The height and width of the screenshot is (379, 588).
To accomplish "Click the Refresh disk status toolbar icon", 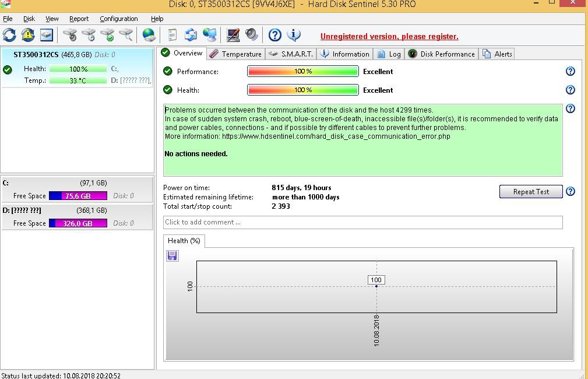I will [9, 35].
